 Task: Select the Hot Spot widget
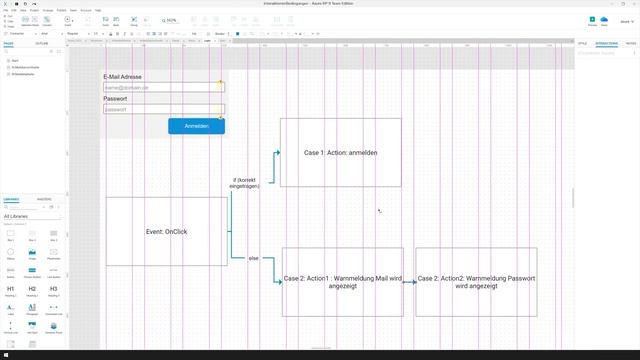32,327
